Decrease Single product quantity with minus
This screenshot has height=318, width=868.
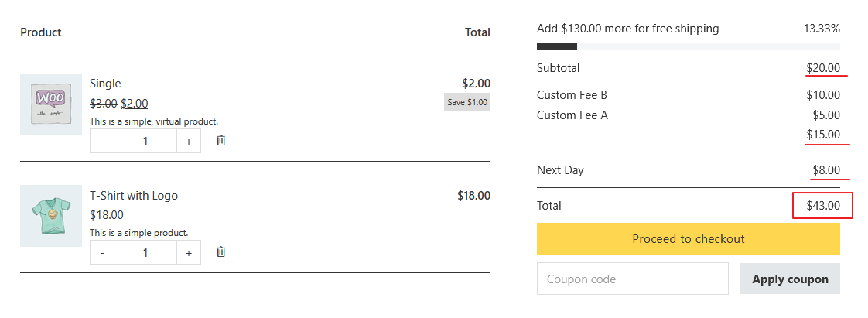(102, 142)
